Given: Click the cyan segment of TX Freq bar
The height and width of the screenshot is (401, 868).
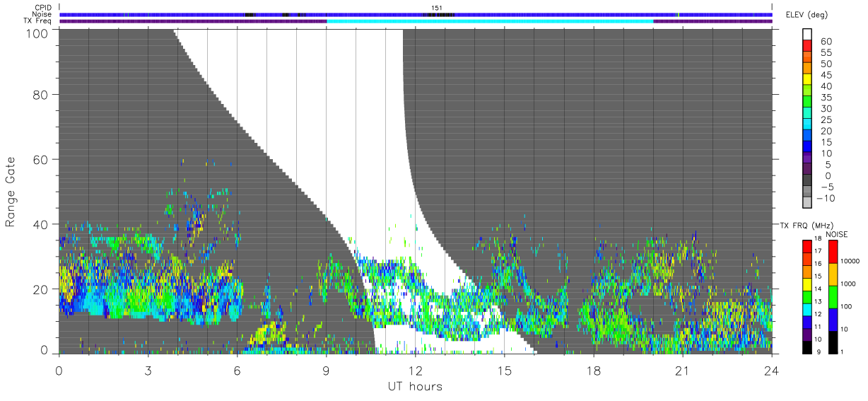Looking at the screenshot, I should tap(490, 21).
